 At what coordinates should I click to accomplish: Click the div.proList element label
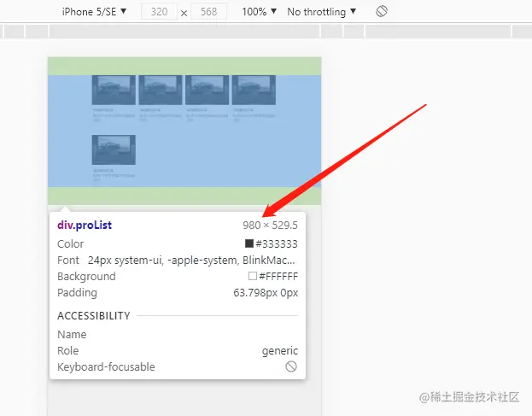click(85, 225)
